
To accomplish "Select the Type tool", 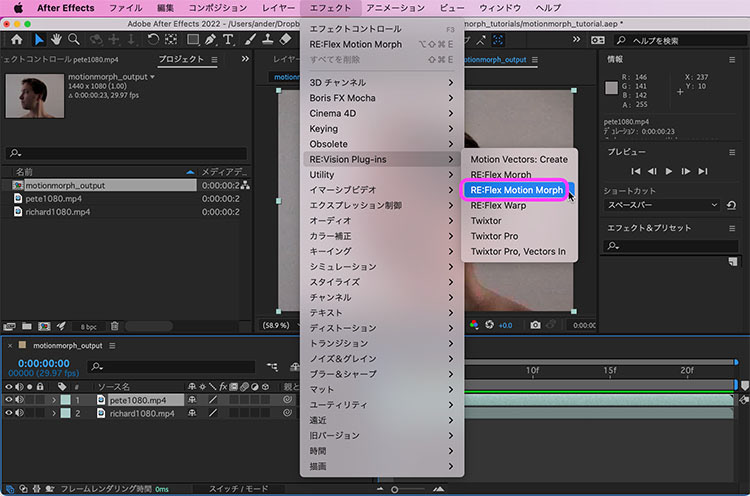I will pos(228,40).
